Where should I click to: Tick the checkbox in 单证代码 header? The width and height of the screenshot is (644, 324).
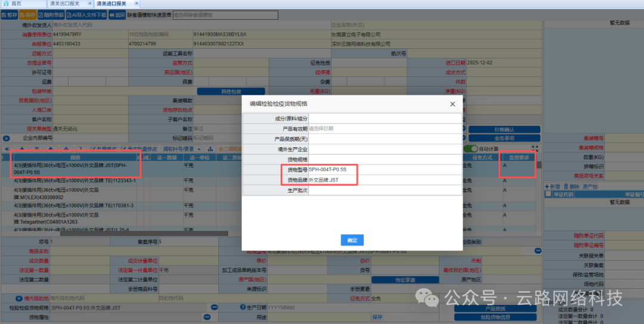coord(548,194)
